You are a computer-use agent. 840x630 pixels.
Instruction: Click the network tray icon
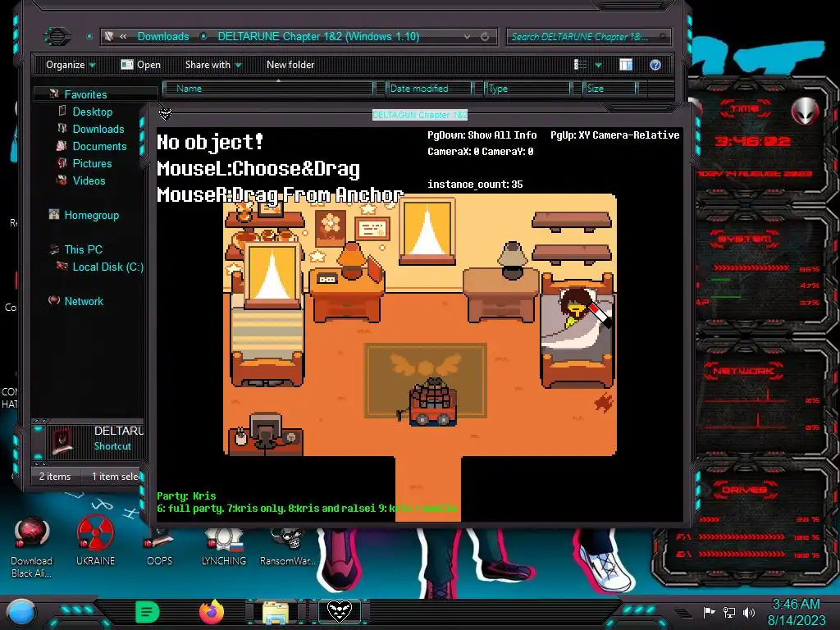(x=728, y=612)
